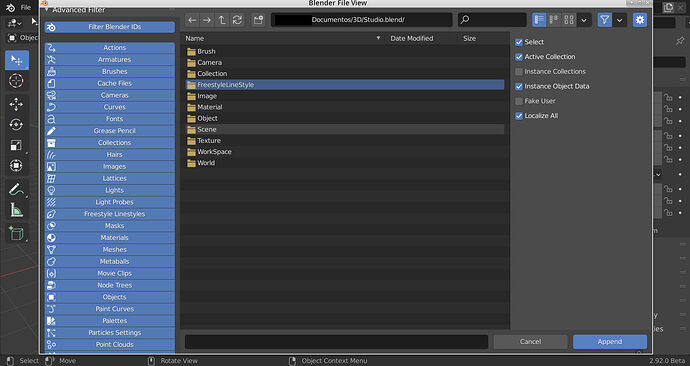Toggle Movie Clips filter
Screen dimensions: 690x366
110,273
